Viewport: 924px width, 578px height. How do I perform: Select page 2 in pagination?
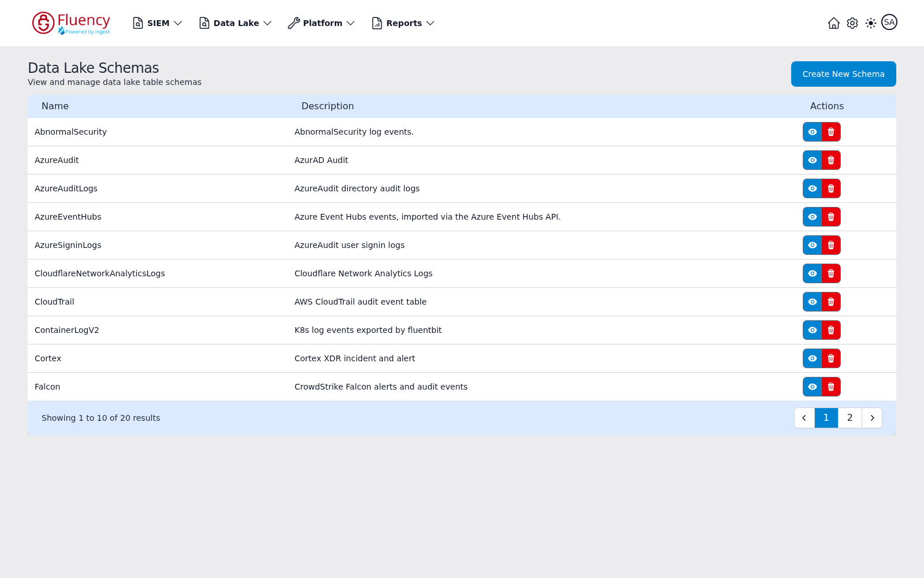point(850,418)
